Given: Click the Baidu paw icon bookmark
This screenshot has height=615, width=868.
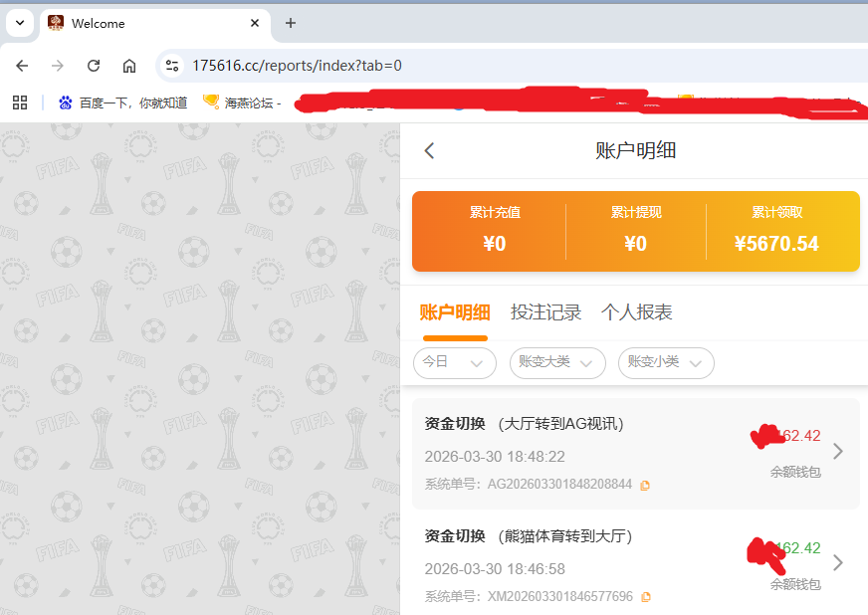Looking at the screenshot, I should tap(65, 102).
